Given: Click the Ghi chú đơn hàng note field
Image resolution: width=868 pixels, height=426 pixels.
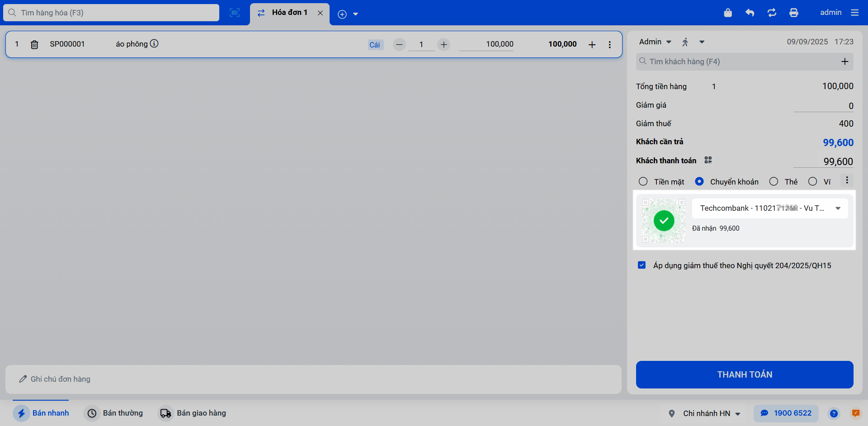Looking at the screenshot, I should (x=313, y=379).
